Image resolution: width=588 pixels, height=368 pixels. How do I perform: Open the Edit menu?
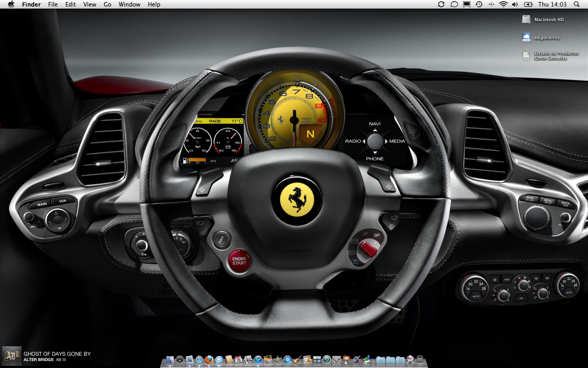point(71,4)
